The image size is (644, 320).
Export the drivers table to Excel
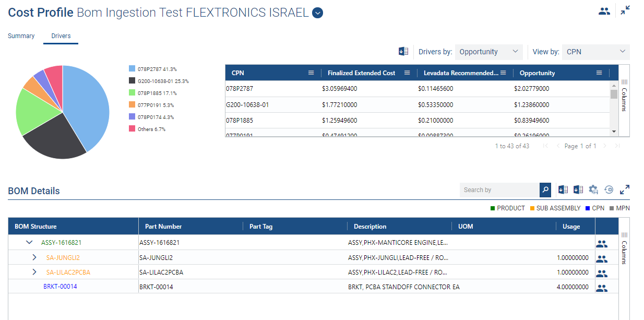point(403,51)
